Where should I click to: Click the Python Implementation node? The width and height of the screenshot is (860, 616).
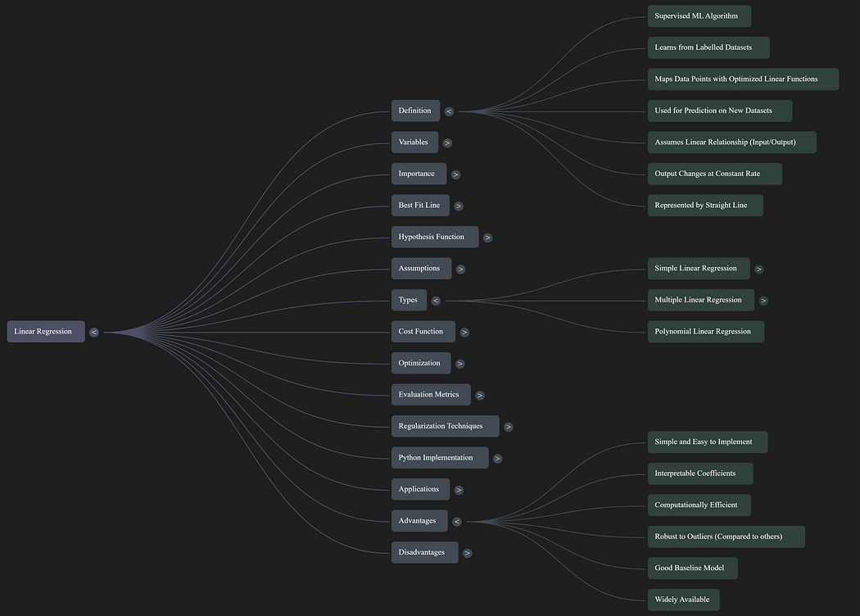(x=438, y=458)
